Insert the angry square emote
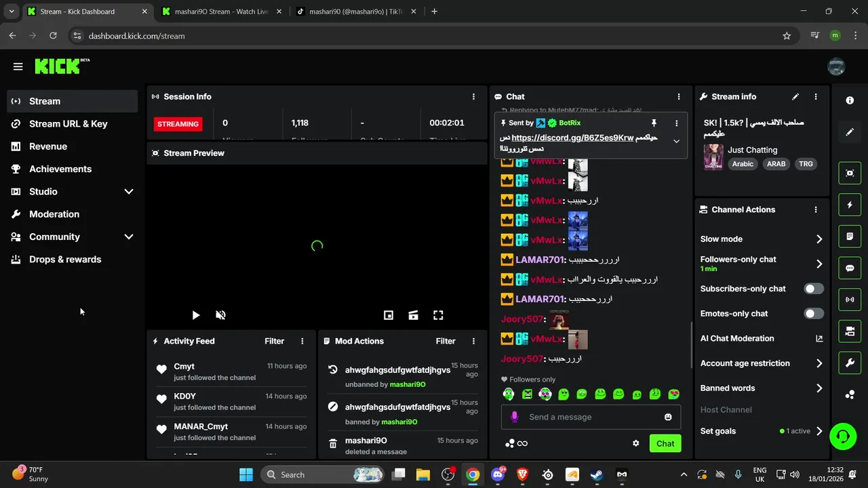The height and width of the screenshot is (488, 868). pyautogui.click(x=527, y=394)
